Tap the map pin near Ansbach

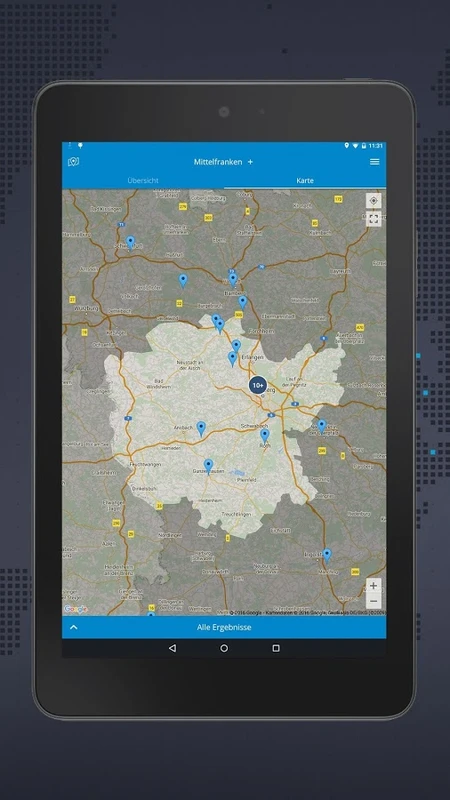202,429
